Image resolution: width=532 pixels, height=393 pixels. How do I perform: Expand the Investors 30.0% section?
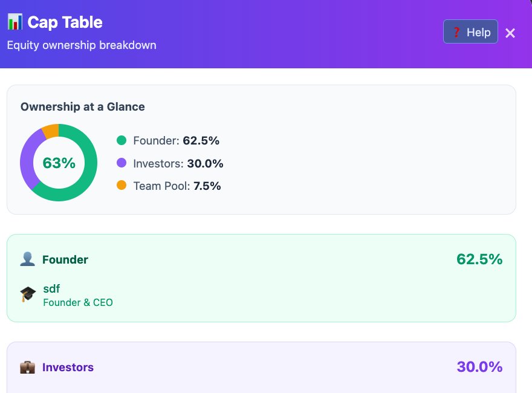261,366
